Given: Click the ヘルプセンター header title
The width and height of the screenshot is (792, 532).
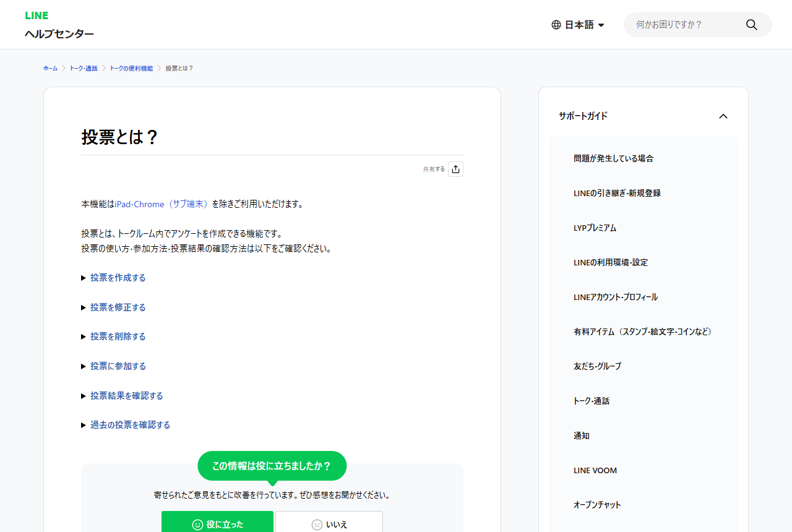Looking at the screenshot, I should tap(59, 34).
